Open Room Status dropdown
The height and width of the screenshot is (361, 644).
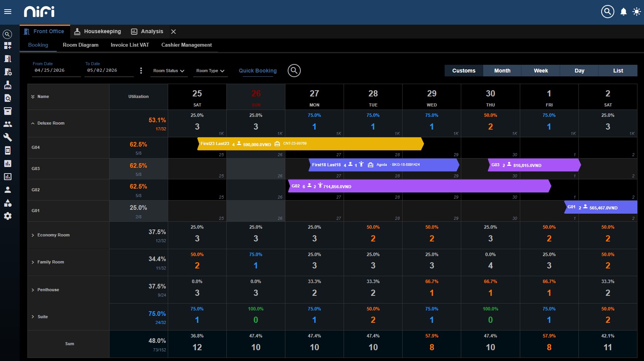coord(169,71)
